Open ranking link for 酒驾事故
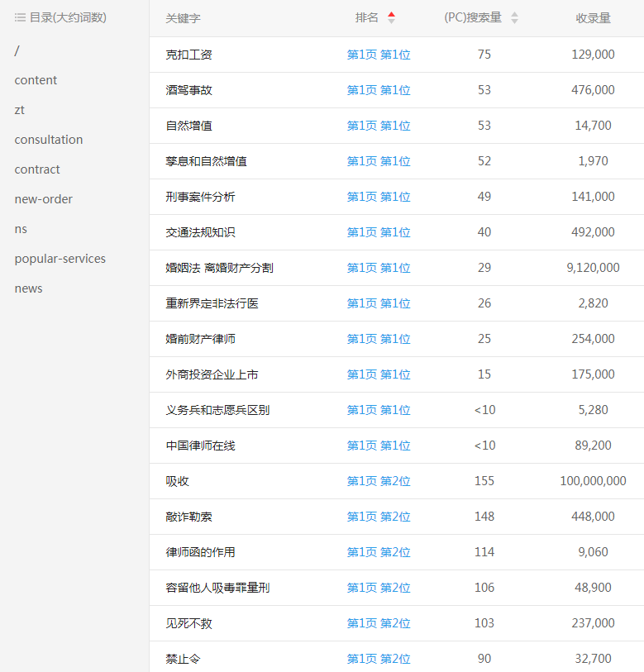 [x=378, y=90]
